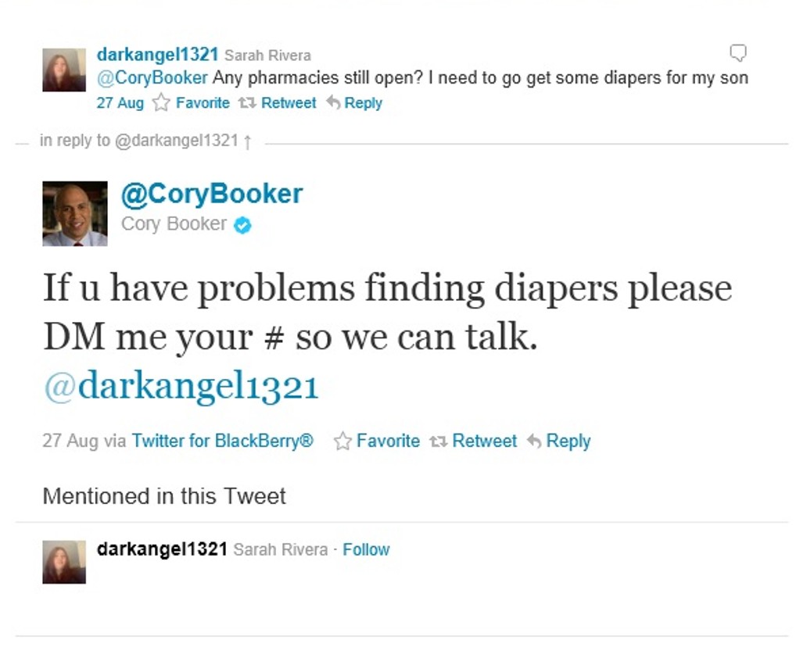Viewport: 807px width, 672px height.
Task: Open the darkangel1321 username in the top tweet
Action: (x=157, y=54)
